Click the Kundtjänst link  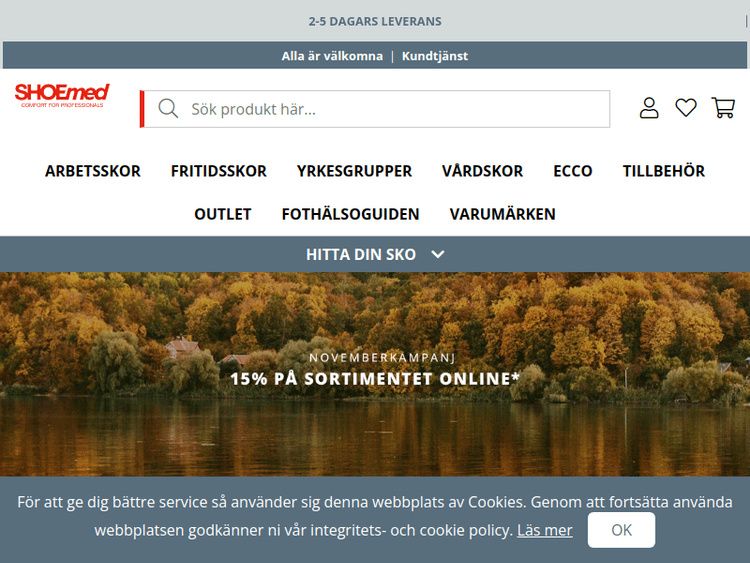(x=435, y=56)
